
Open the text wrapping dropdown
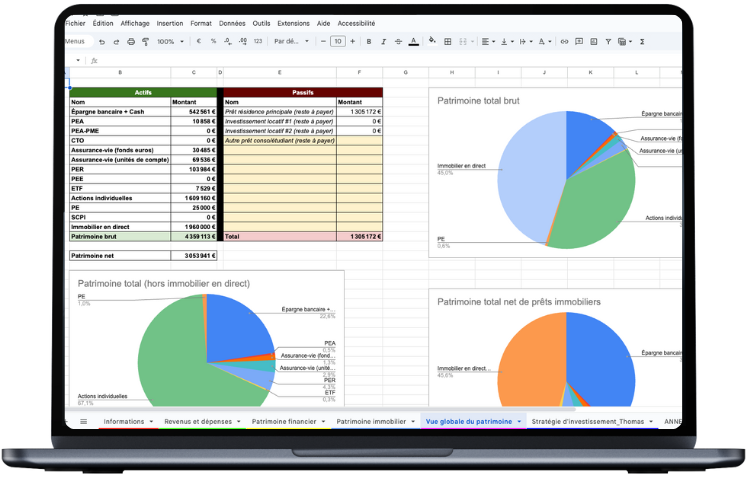(x=525, y=41)
